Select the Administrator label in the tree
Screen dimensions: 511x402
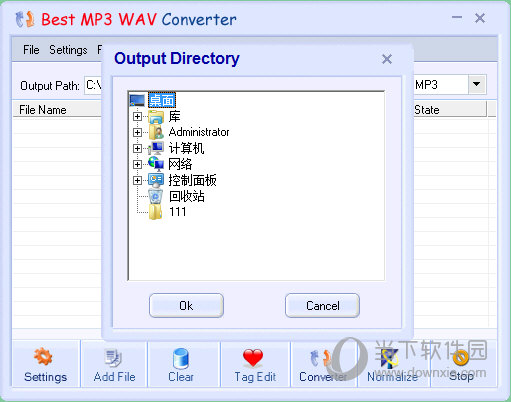tap(199, 132)
